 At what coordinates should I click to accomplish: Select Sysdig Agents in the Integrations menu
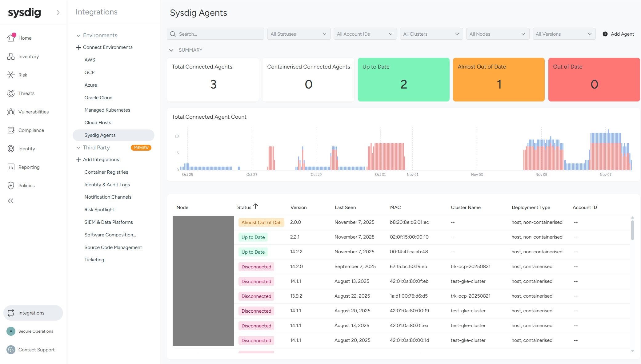click(x=100, y=135)
